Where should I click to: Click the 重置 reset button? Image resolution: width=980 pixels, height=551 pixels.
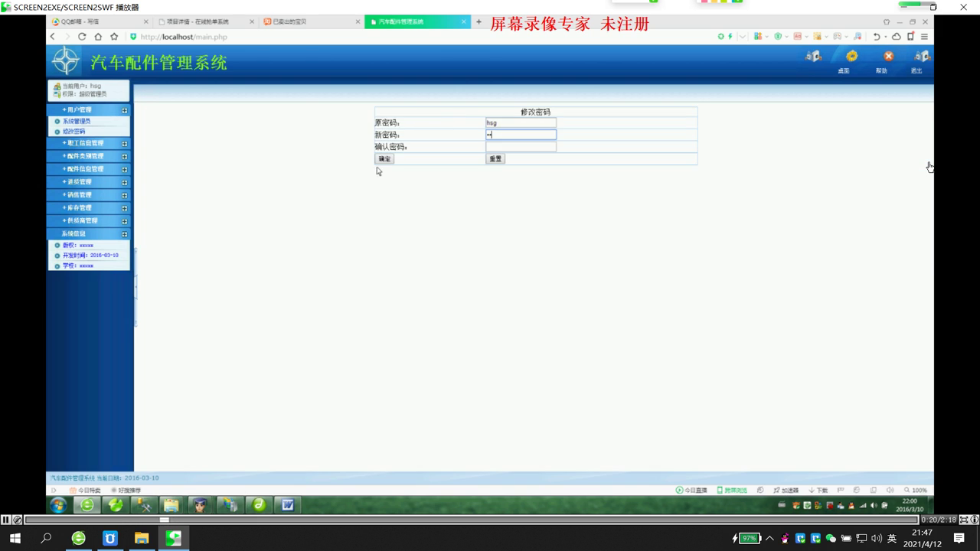pos(495,159)
